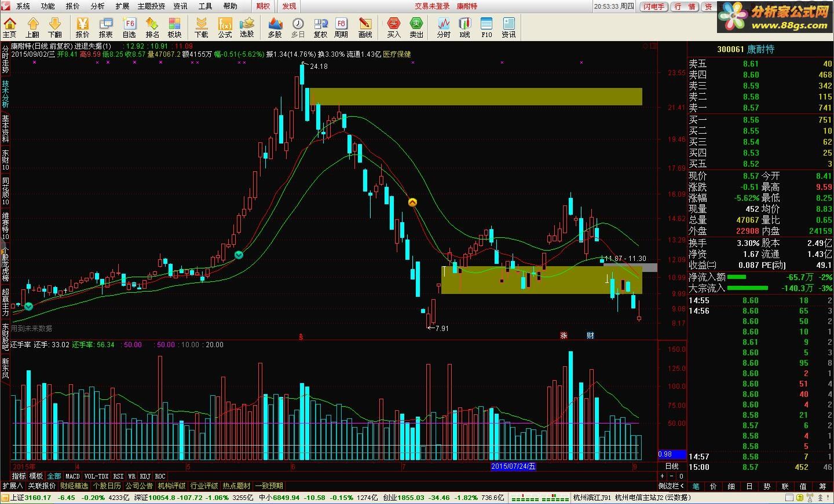
Task: Switch to the 筹 chip distribution tab
Action: (822, 487)
